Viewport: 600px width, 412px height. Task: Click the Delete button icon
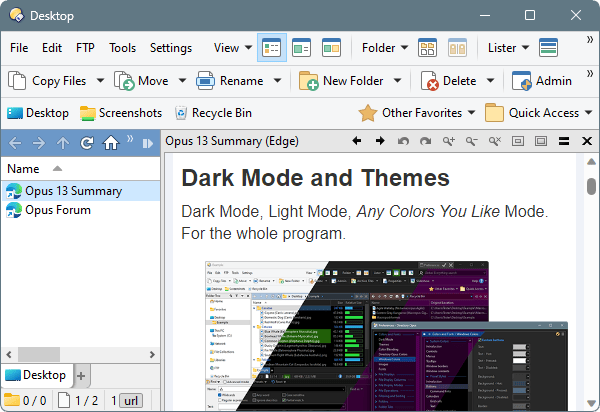pos(432,81)
